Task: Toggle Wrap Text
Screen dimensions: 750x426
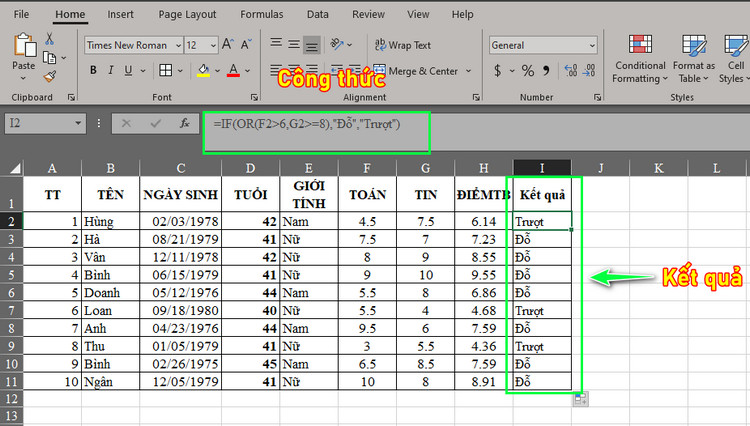Action: 403,45
